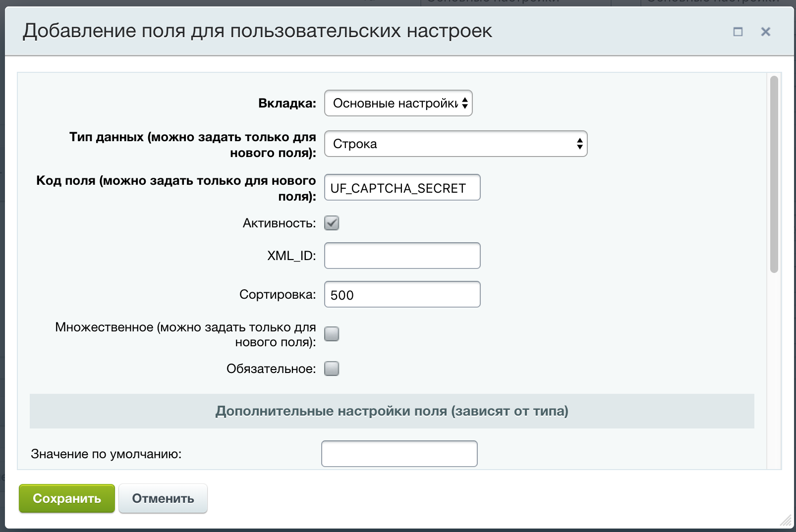796x532 pixels.
Task: Click the Сортировка field with 500
Action: point(402,294)
